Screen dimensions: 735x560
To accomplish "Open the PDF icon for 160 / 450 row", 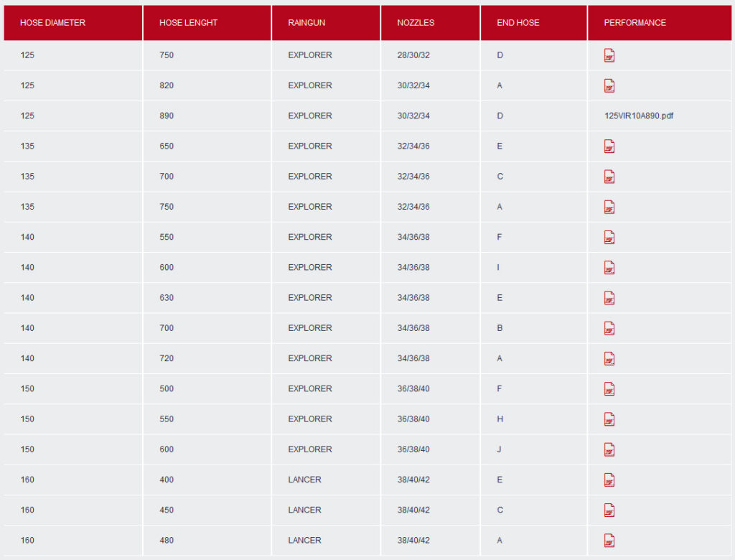I will 609,510.
